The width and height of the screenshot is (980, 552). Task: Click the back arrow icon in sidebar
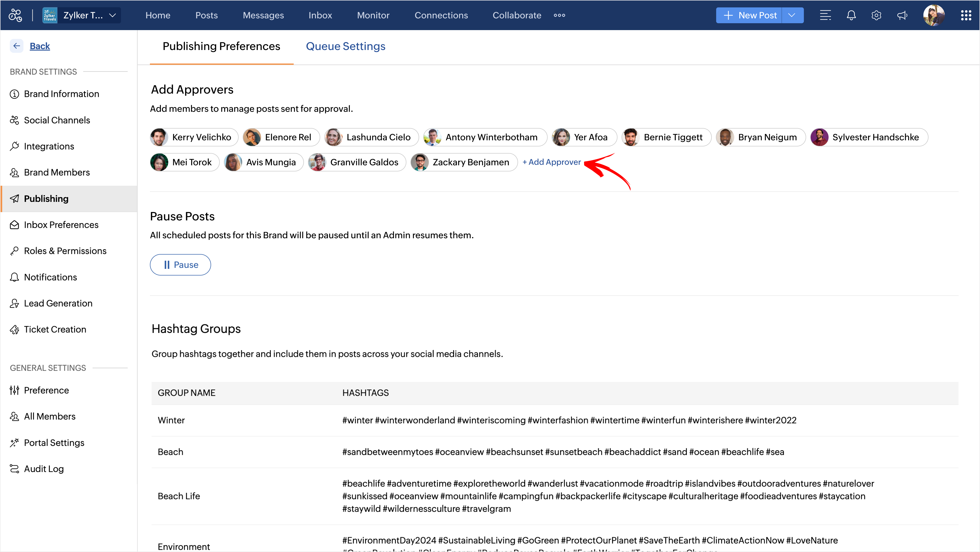tap(16, 46)
